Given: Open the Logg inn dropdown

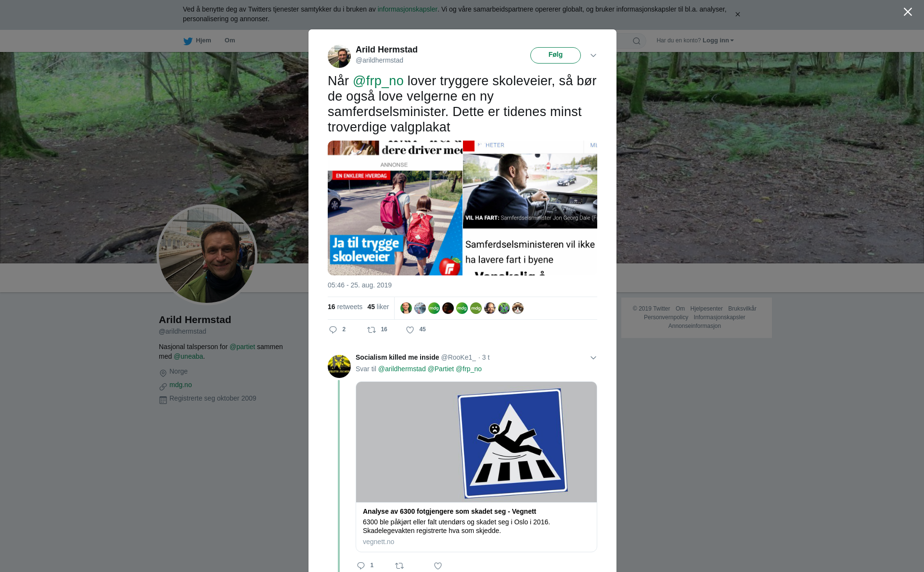Looking at the screenshot, I should [718, 40].
